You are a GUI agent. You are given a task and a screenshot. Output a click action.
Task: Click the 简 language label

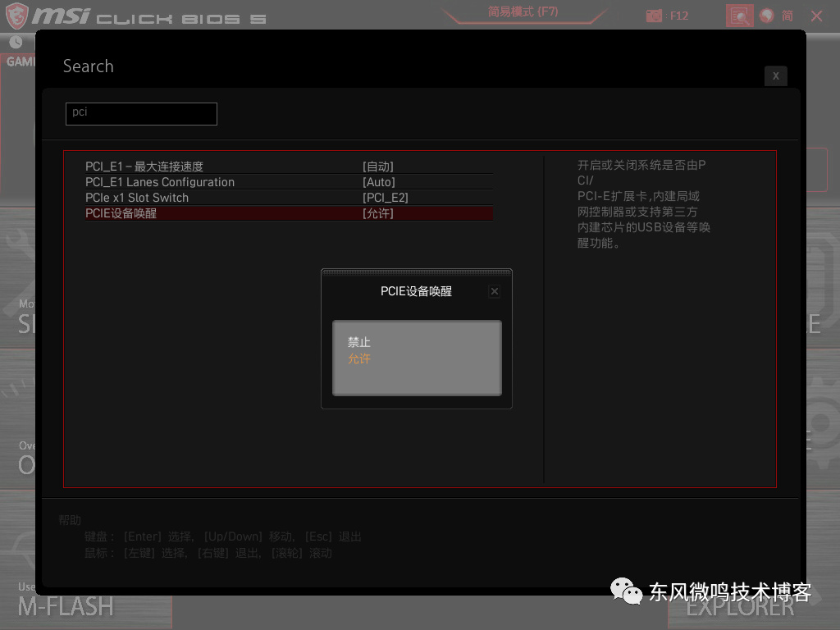pos(787,16)
